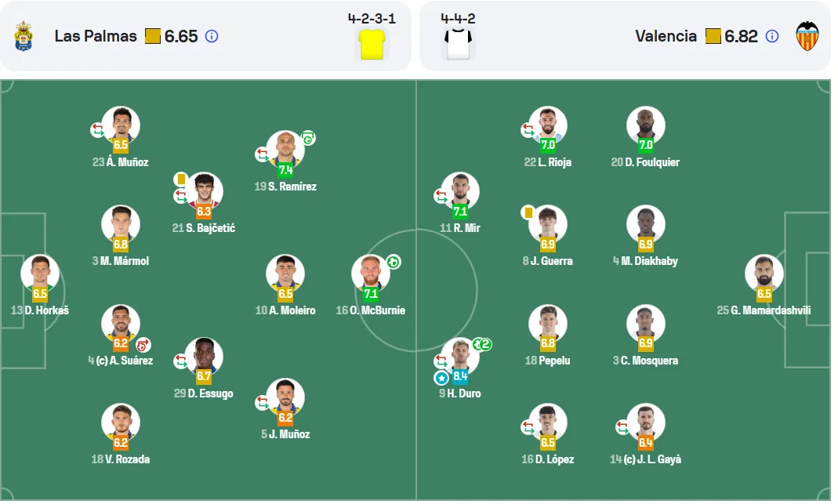Click the yellow card icon on S. Bajčetić
838x504 pixels.
(181, 179)
